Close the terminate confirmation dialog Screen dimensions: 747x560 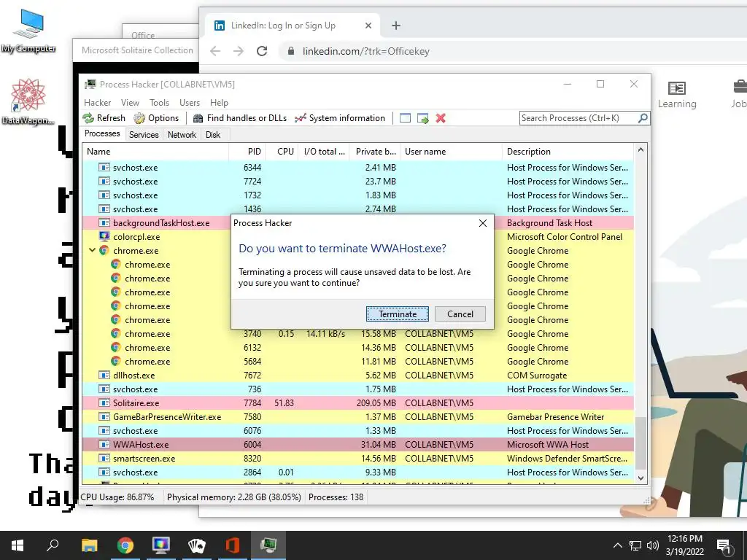point(483,223)
